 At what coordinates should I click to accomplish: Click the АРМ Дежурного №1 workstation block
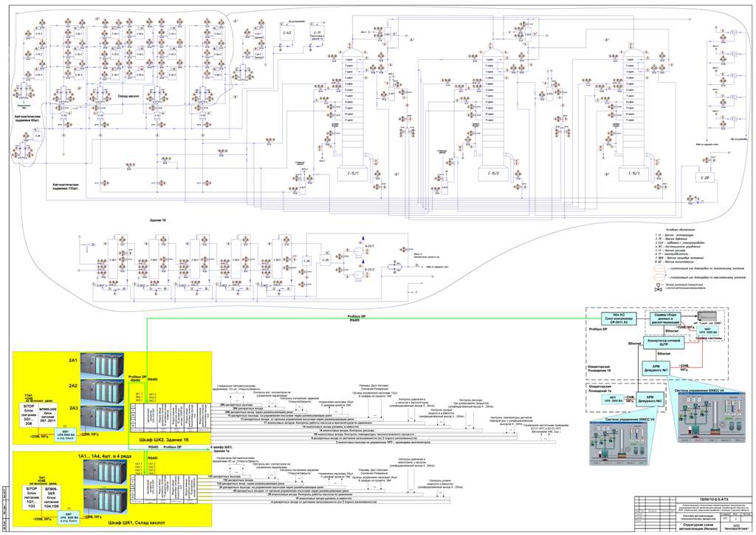656,368
